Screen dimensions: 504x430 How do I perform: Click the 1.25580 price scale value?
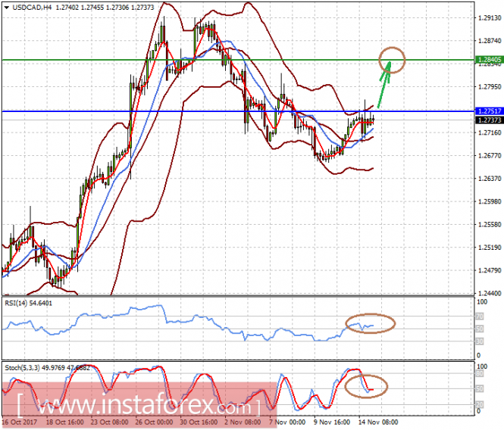(490, 225)
